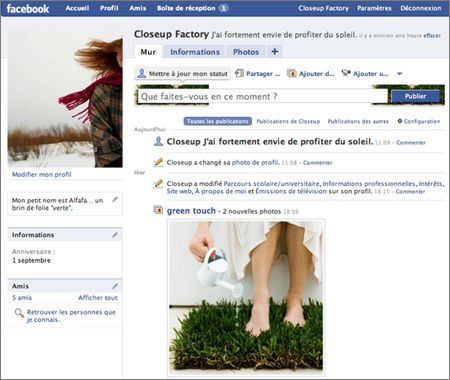Open Amis in the top navigation
450x380 pixels.
(138, 8)
